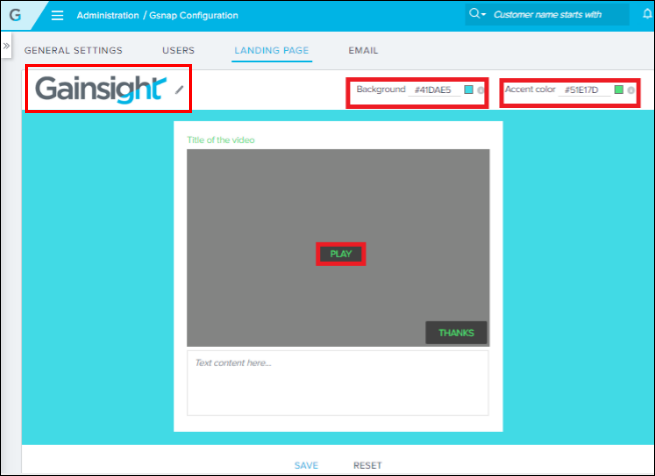
Task: Click the THANKS button
Action: [x=456, y=333]
